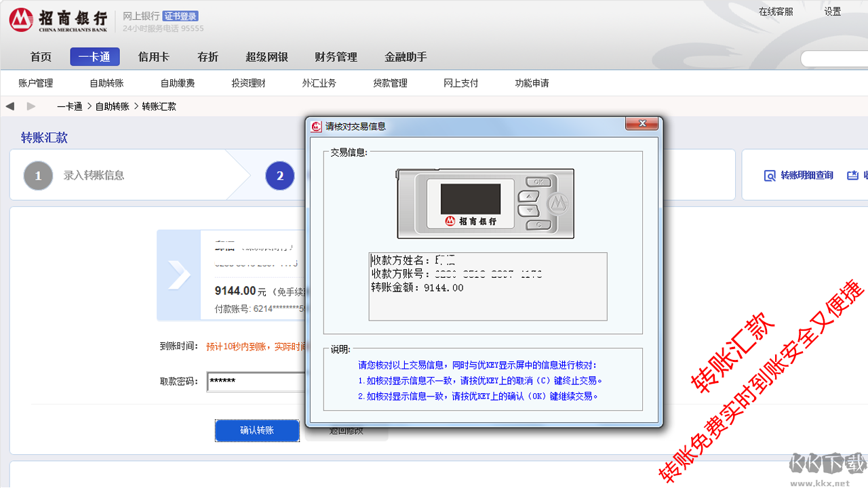Viewport: 868px width, 488px height.
Task: Click the blue chevron icon on payee card
Action: [x=179, y=274]
